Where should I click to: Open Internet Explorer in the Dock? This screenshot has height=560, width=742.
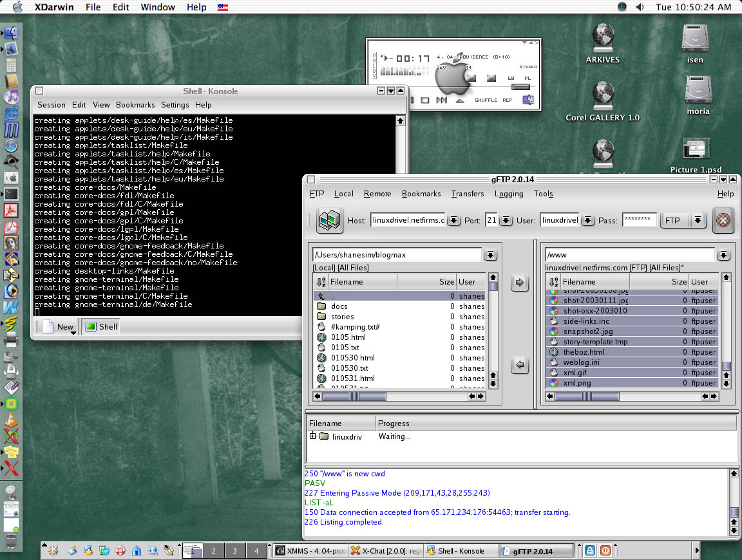[11, 113]
